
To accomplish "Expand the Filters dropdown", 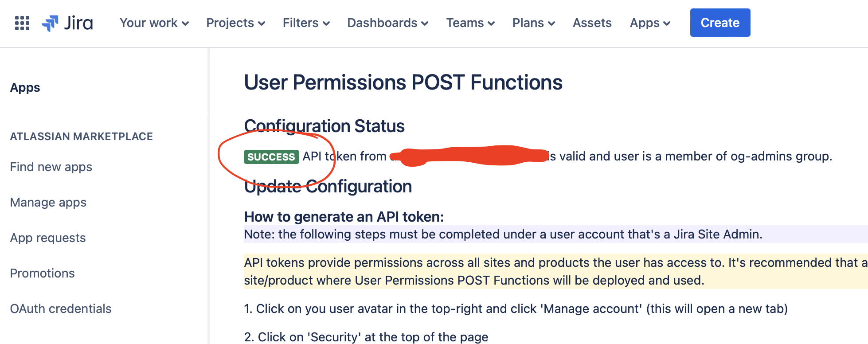I will pos(306,23).
